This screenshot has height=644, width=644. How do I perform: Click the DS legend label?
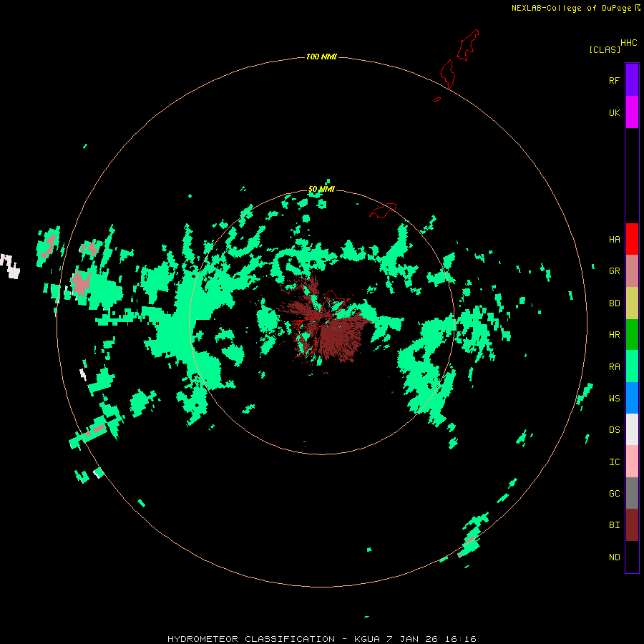[x=614, y=430]
